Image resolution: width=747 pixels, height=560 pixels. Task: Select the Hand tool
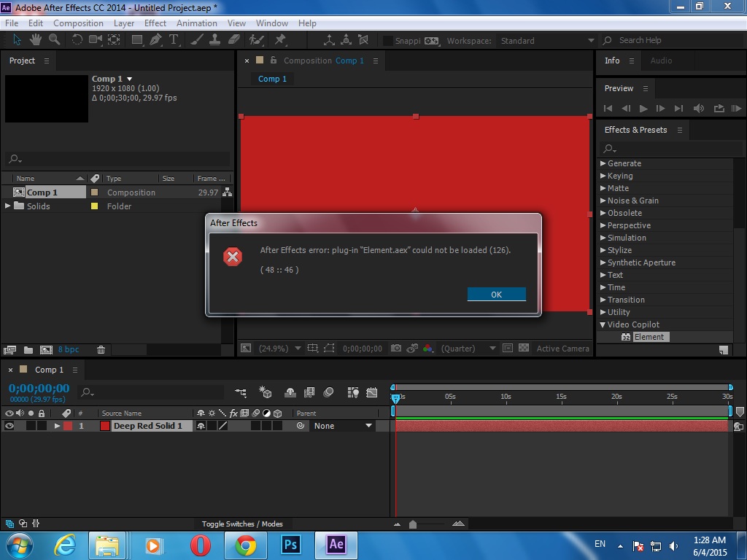pos(36,40)
